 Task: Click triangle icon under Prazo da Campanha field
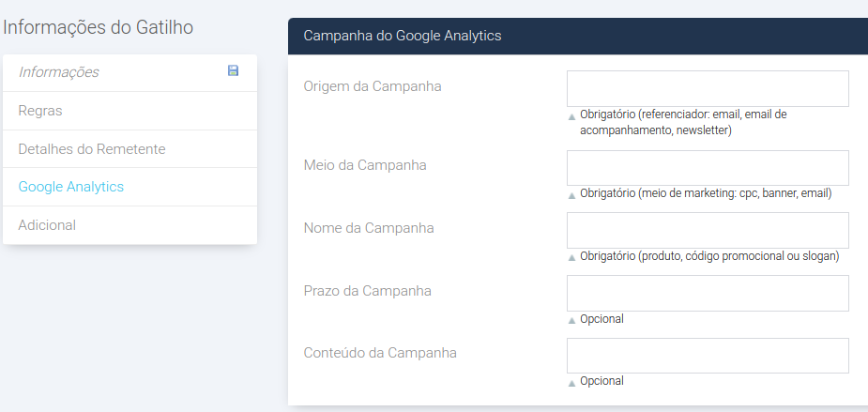pos(571,320)
